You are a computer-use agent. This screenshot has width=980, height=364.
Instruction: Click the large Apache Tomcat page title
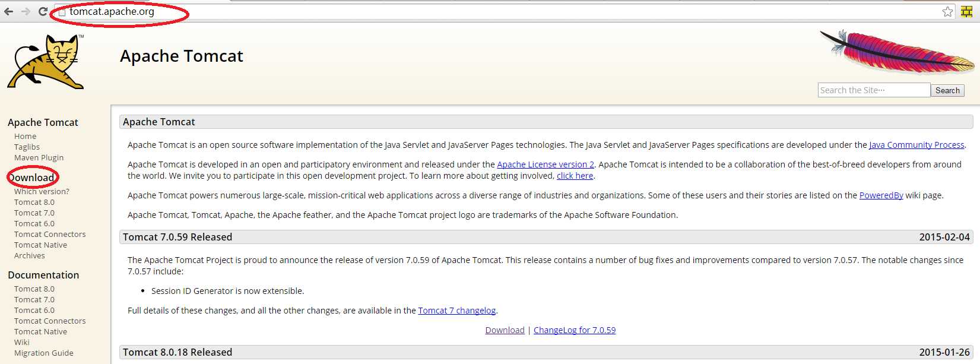[x=182, y=56]
